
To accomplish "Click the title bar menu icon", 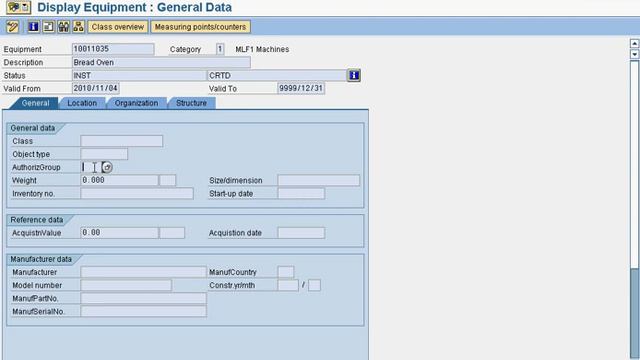I will pos(18,7).
